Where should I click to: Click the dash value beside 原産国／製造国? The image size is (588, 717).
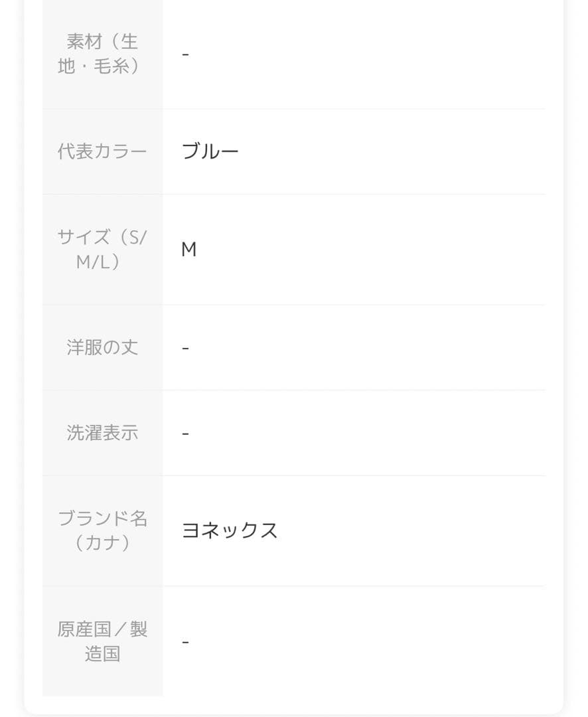(x=185, y=642)
